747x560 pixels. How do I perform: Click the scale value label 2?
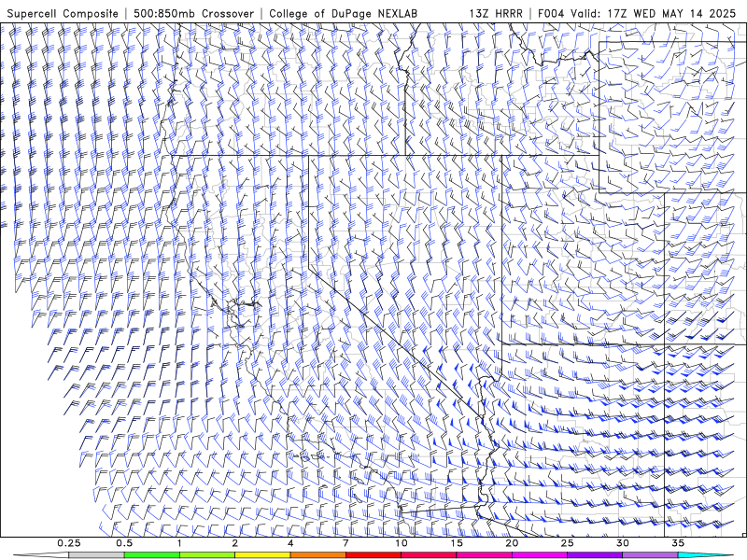click(235, 543)
